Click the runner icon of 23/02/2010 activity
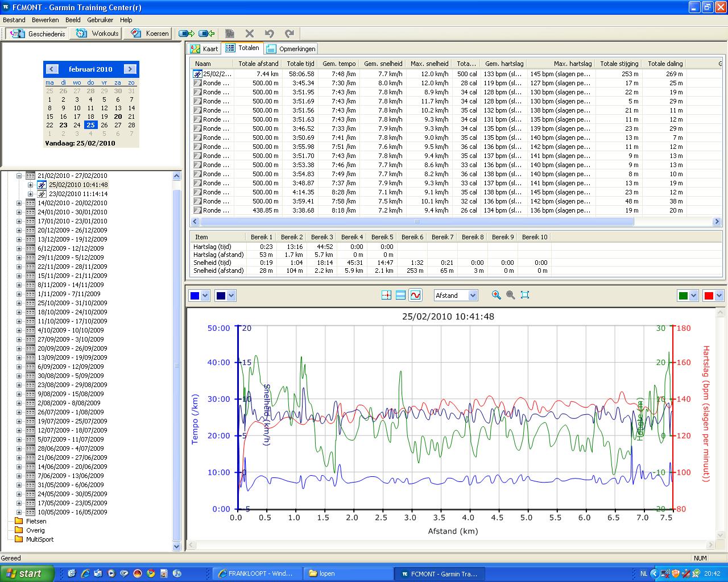728x582 pixels. click(x=42, y=194)
